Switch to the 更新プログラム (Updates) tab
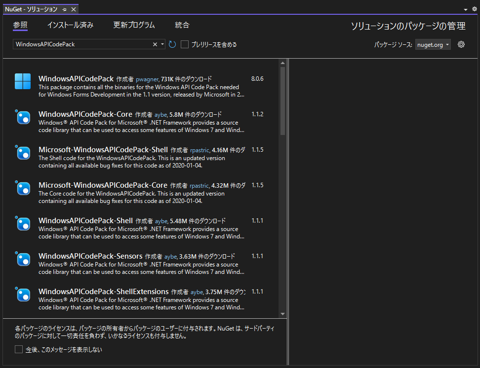This screenshot has width=480, height=368. click(134, 25)
